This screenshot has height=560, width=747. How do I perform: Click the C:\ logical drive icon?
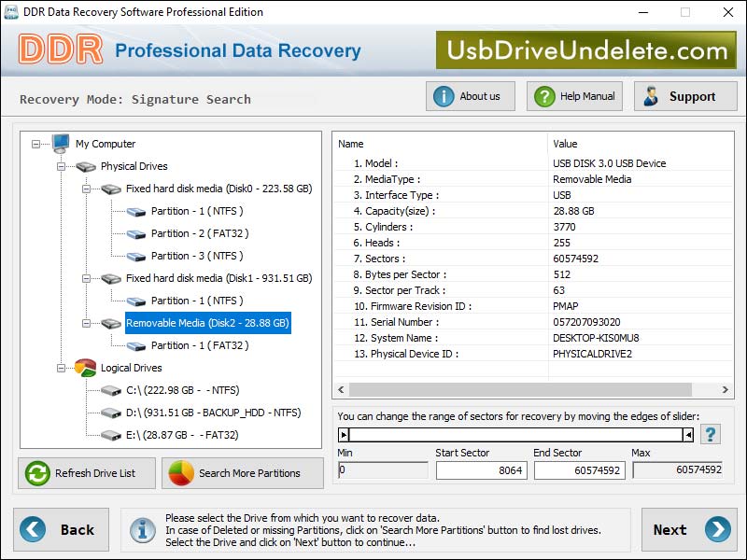(111, 390)
